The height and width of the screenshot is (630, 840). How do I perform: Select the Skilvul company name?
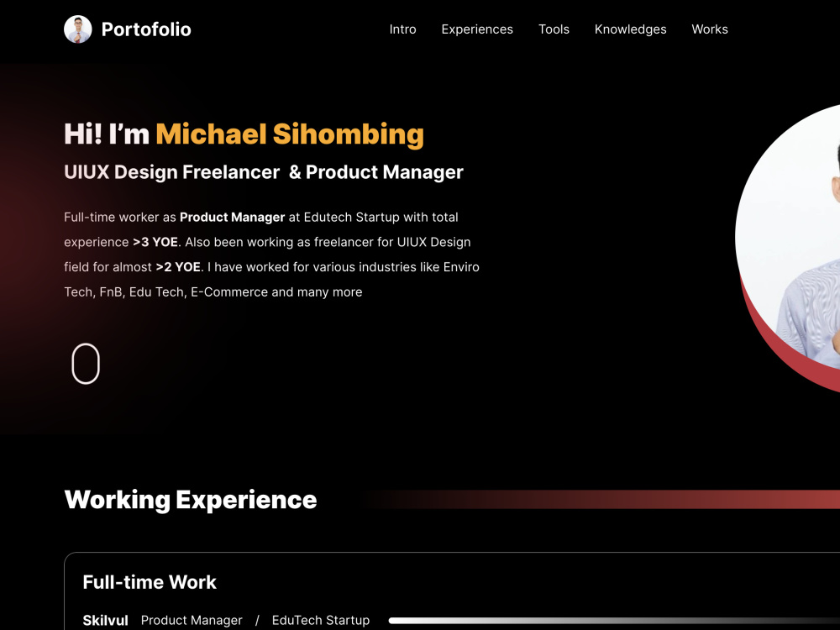[105, 621]
